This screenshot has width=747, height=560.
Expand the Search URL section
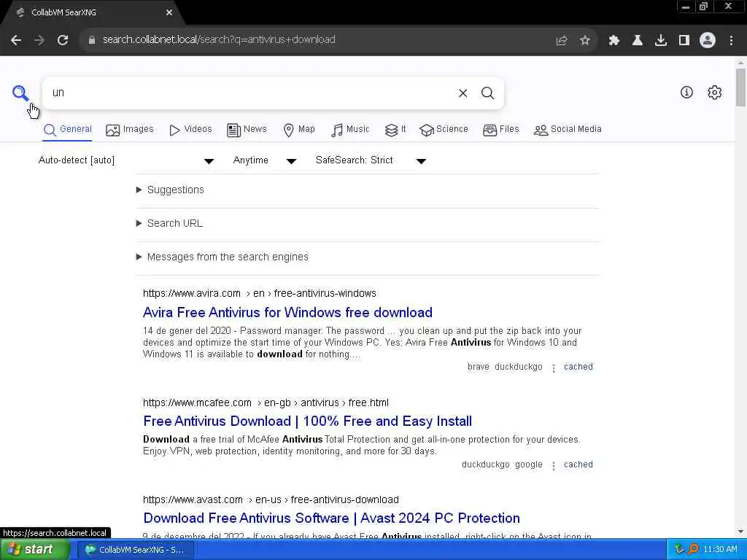[169, 223]
